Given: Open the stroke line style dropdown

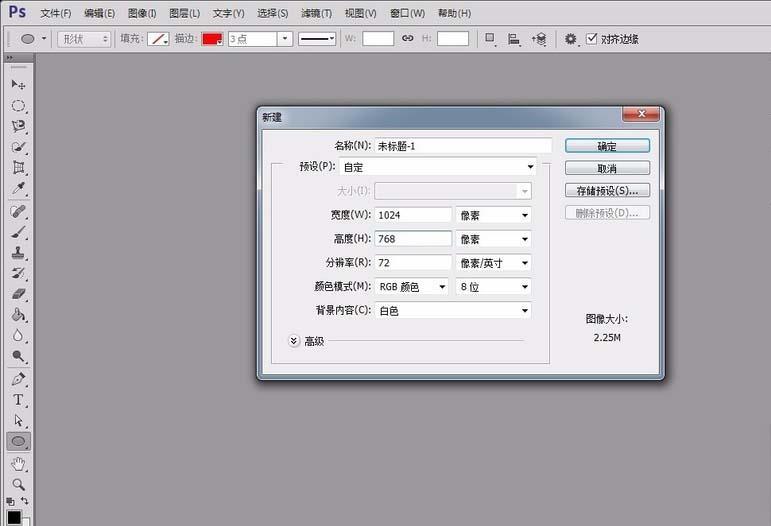Looking at the screenshot, I should [317, 38].
